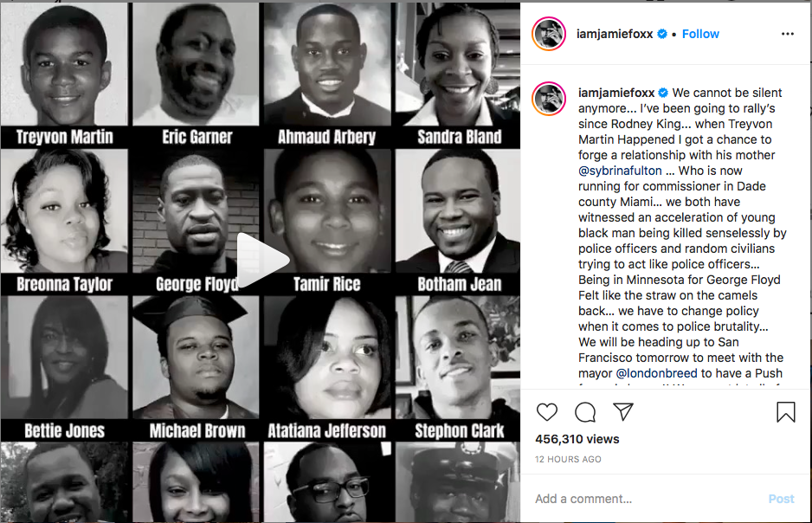Viewport: 812px width, 523px height.
Task: Click the 12 HOURS AGO timestamp
Action: (568, 459)
